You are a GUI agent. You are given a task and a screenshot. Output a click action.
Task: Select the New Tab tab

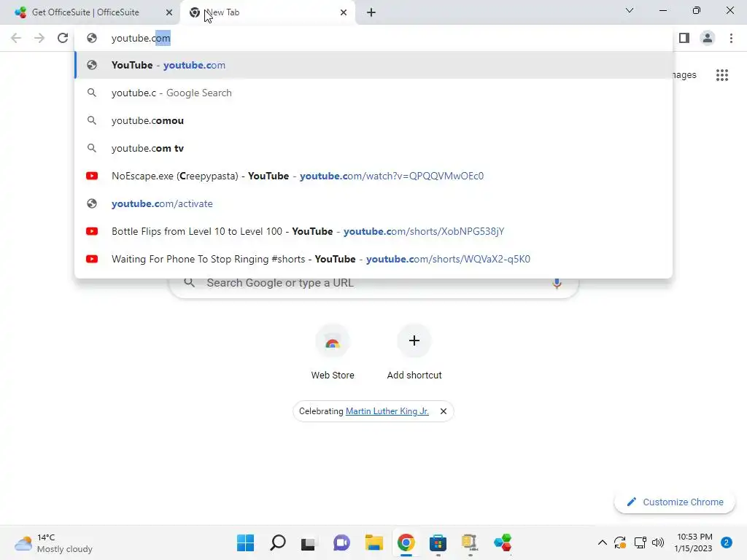click(267, 12)
